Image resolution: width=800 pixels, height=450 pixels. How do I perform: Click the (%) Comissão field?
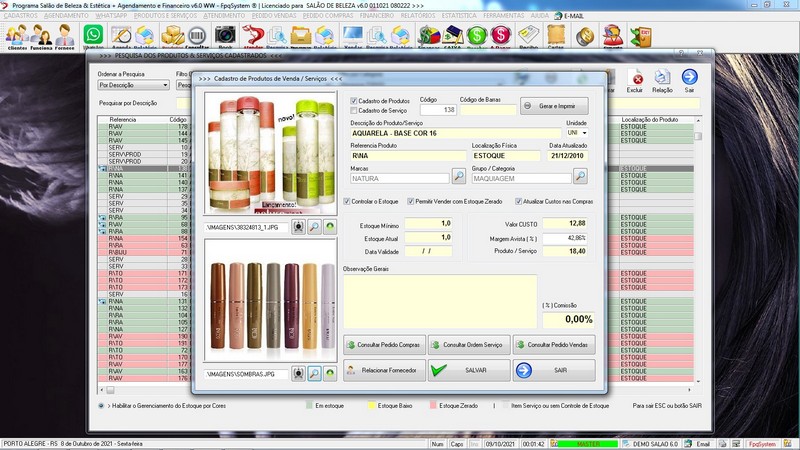coord(568,319)
